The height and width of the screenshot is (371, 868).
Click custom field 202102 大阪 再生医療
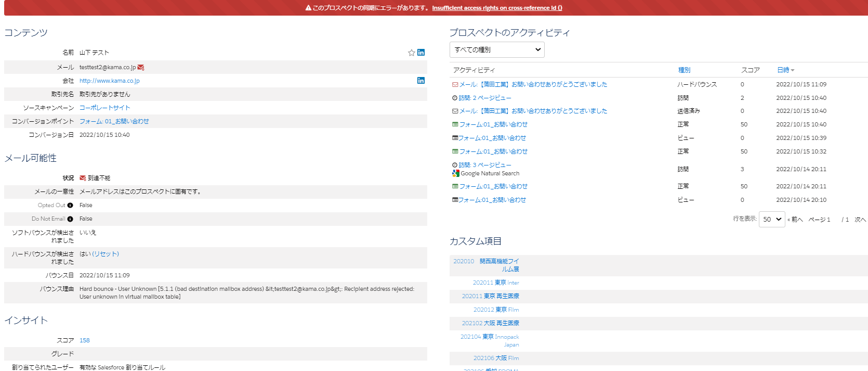(x=491, y=323)
